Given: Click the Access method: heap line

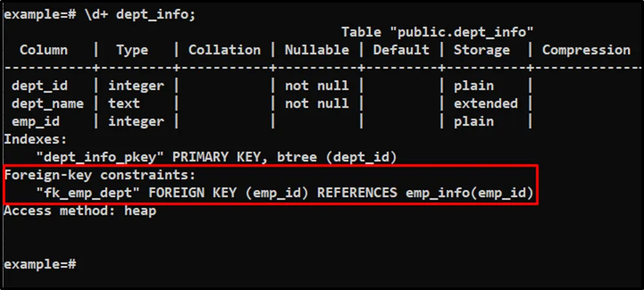Looking at the screenshot, I should [80, 211].
